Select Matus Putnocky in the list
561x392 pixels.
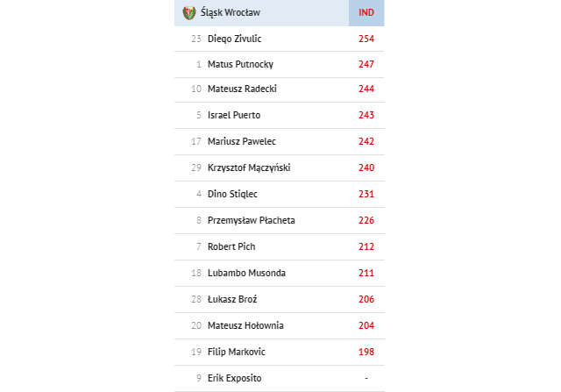click(x=240, y=64)
